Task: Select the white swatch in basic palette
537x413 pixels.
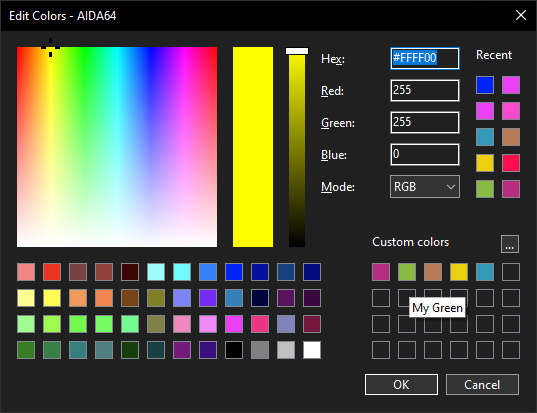Action: coord(312,350)
